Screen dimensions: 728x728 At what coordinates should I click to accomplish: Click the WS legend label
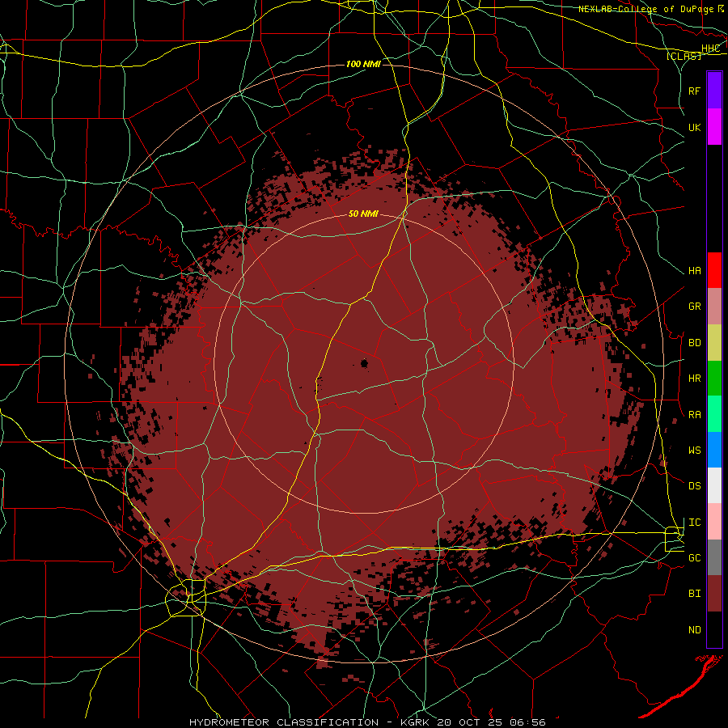pos(695,451)
